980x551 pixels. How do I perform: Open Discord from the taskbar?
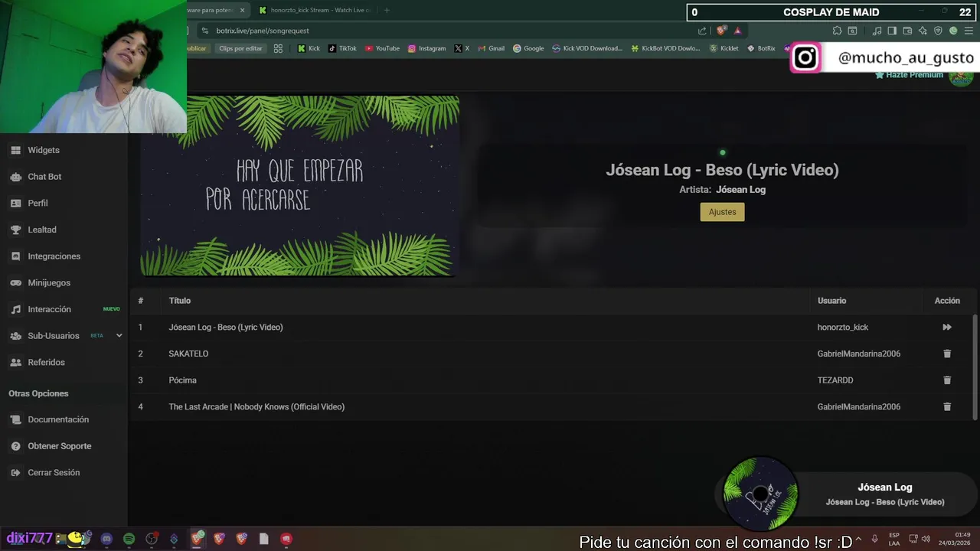(106, 539)
